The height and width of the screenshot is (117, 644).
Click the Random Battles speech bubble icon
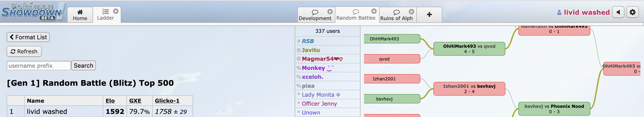point(356,12)
